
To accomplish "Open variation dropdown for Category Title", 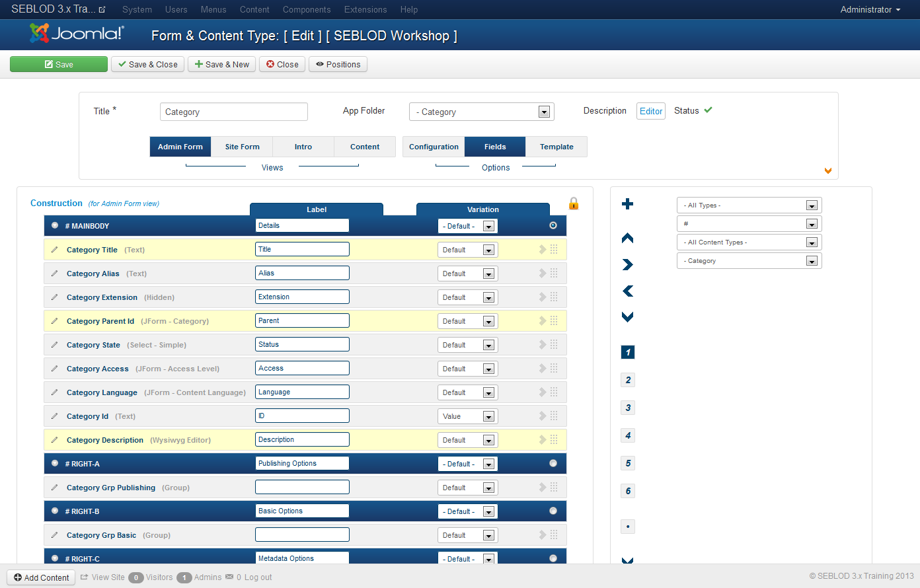I will [467, 250].
